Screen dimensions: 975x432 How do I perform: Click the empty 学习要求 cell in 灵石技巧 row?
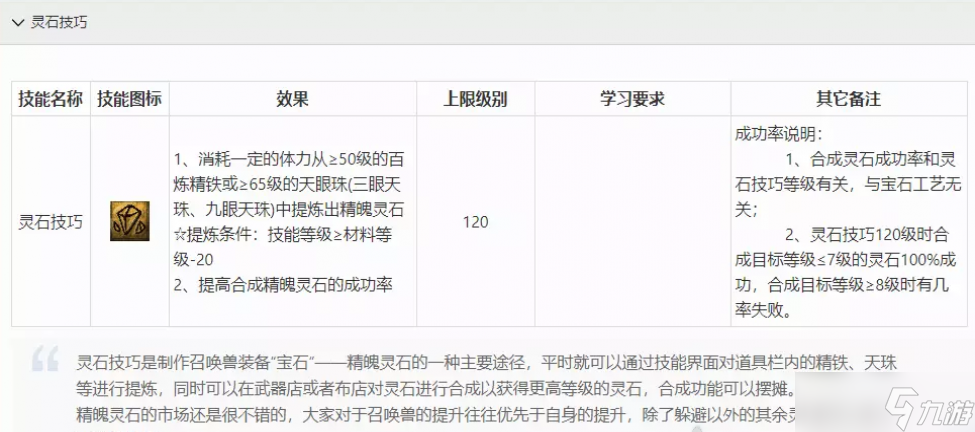[x=632, y=222]
